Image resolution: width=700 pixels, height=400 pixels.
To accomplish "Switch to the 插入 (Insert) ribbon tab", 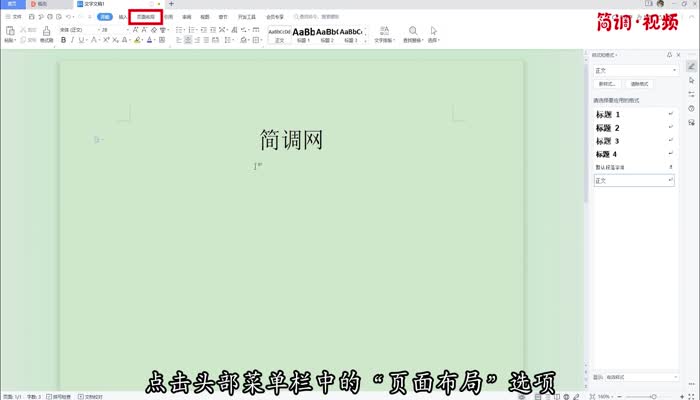I will tap(123, 17).
